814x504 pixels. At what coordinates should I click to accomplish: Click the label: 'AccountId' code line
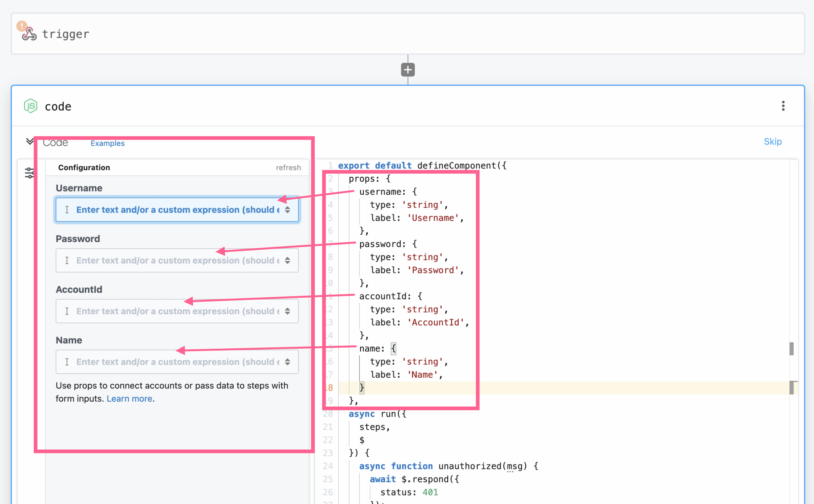click(x=419, y=323)
